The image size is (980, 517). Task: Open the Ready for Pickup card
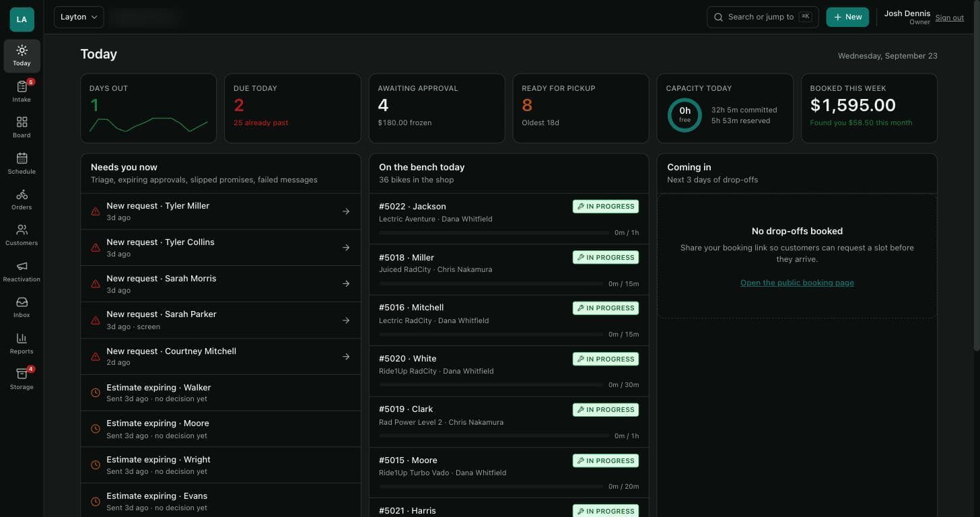coord(581,108)
